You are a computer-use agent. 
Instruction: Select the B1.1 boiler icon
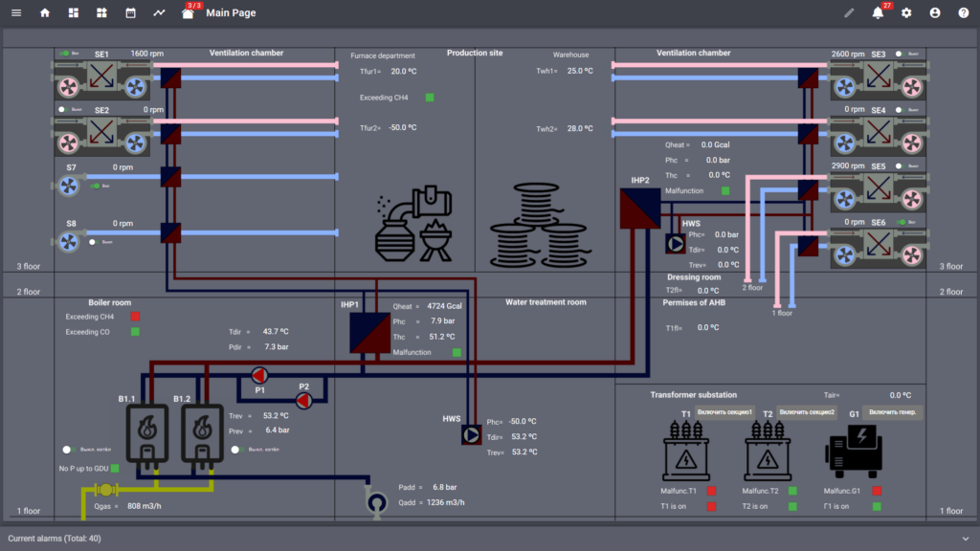click(147, 432)
